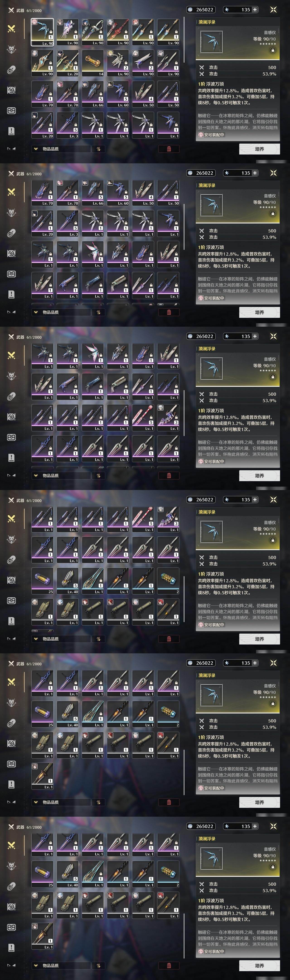Screen dimensions: 290x980
Task: Select the Lv. 66 blue weapon in topmost grid
Action: (x=93, y=94)
